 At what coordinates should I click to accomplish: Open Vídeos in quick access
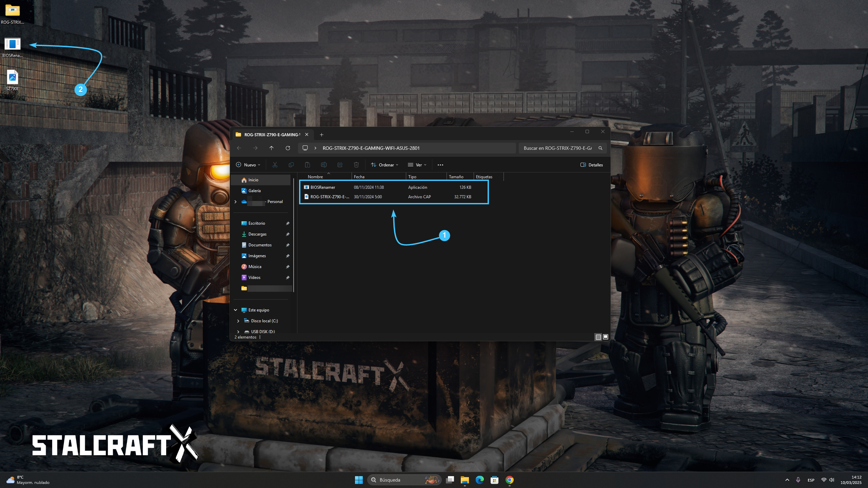[261, 278]
